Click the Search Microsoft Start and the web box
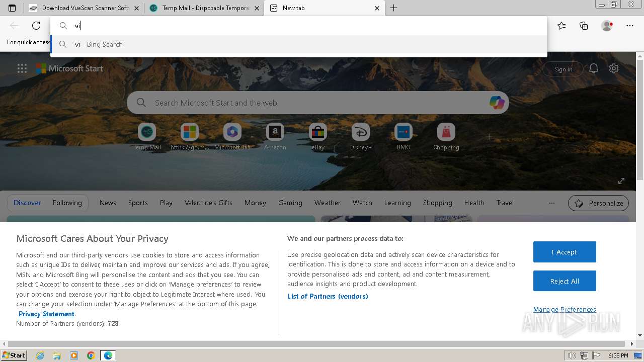The width and height of the screenshot is (644, 362). [x=318, y=103]
